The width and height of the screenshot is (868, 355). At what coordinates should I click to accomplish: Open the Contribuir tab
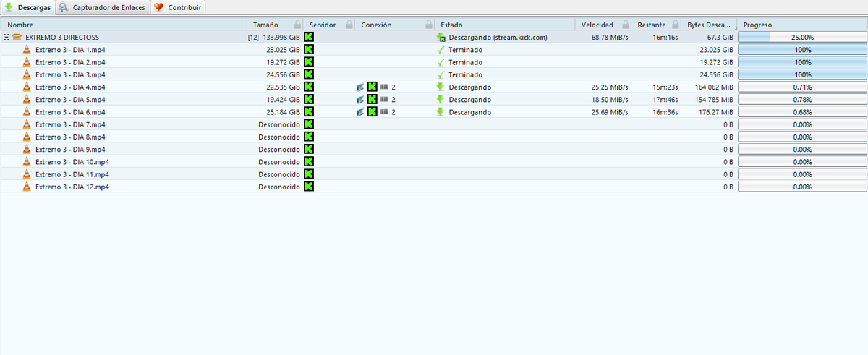[x=177, y=7]
